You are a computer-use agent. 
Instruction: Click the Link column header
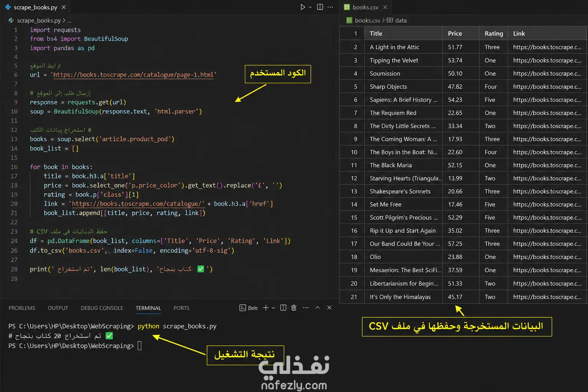coord(547,33)
